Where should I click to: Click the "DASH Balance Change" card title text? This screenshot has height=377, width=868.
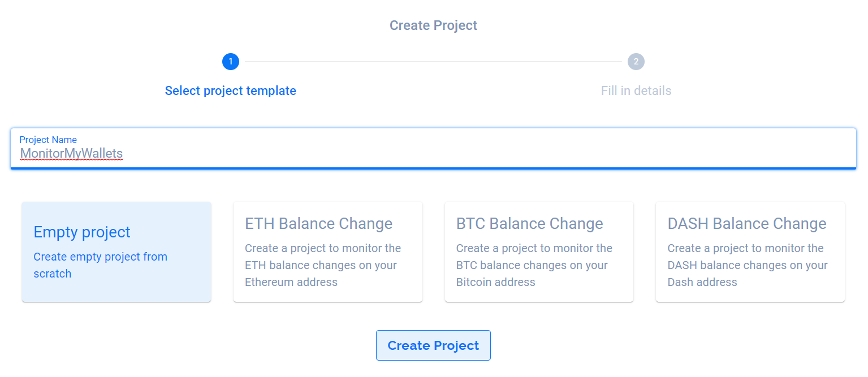pyautogui.click(x=747, y=223)
